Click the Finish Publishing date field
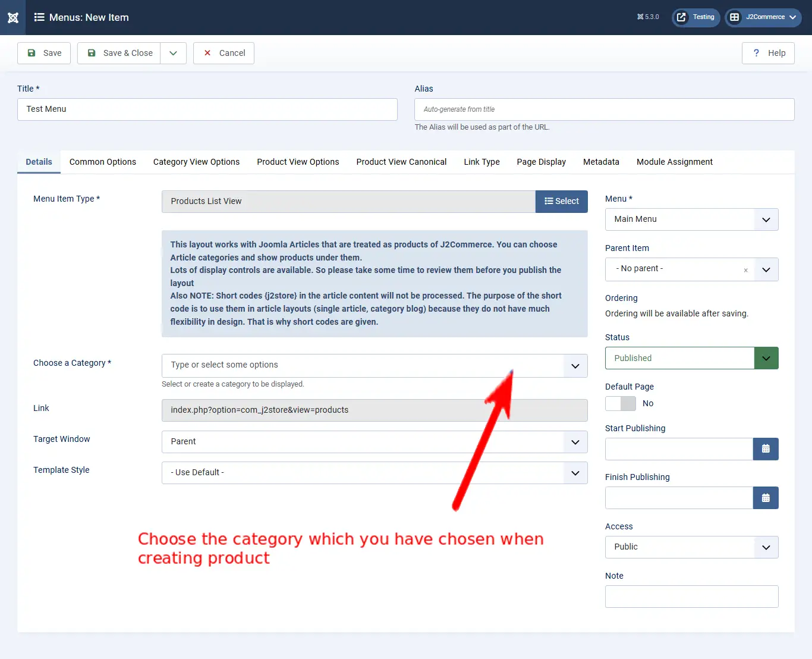Image resolution: width=812 pixels, height=659 pixels. (x=679, y=498)
